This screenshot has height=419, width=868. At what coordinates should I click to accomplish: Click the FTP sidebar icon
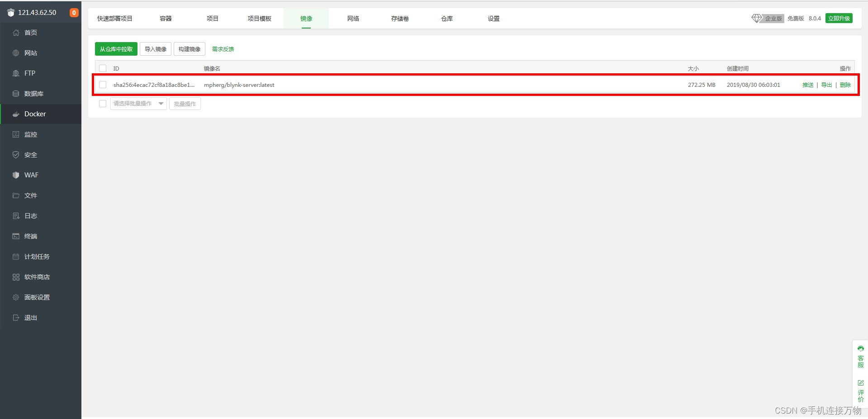(16, 73)
